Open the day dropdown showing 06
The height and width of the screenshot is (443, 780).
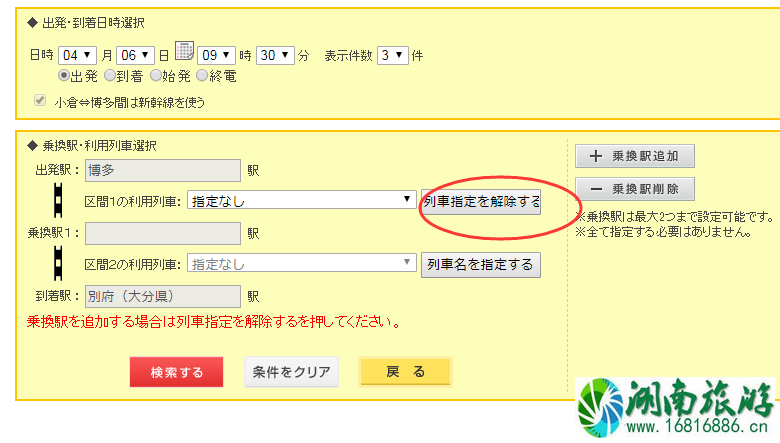tap(135, 55)
